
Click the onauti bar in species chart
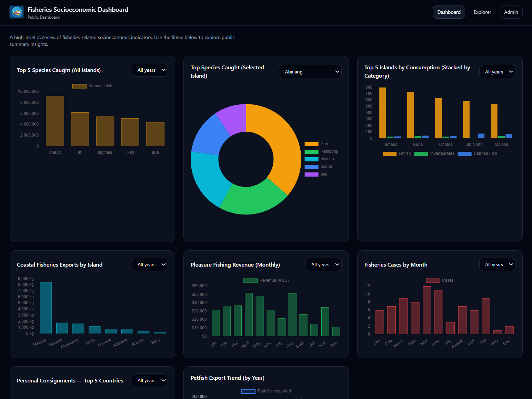(x=55, y=121)
